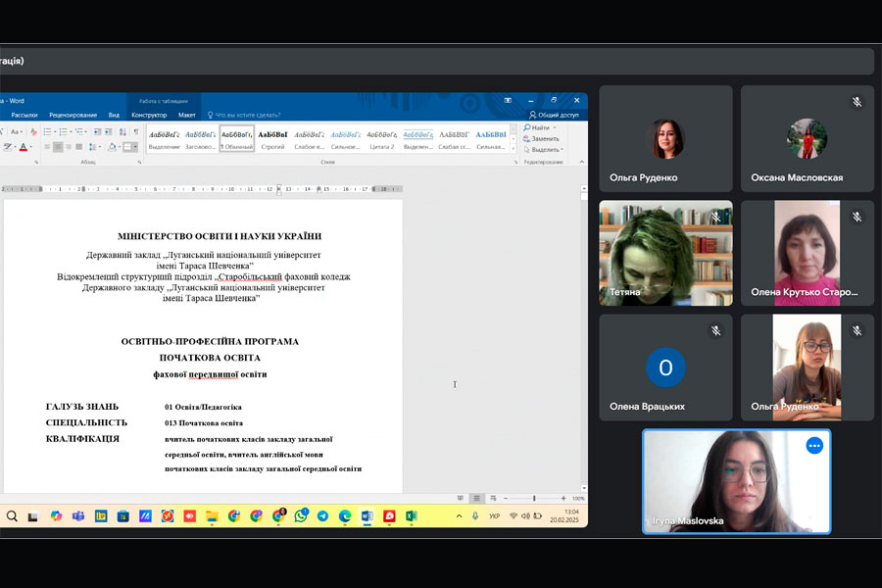Screen dimensions: 882x588
Task: Switch to the Конструктор ribbon tab
Action: point(149,115)
